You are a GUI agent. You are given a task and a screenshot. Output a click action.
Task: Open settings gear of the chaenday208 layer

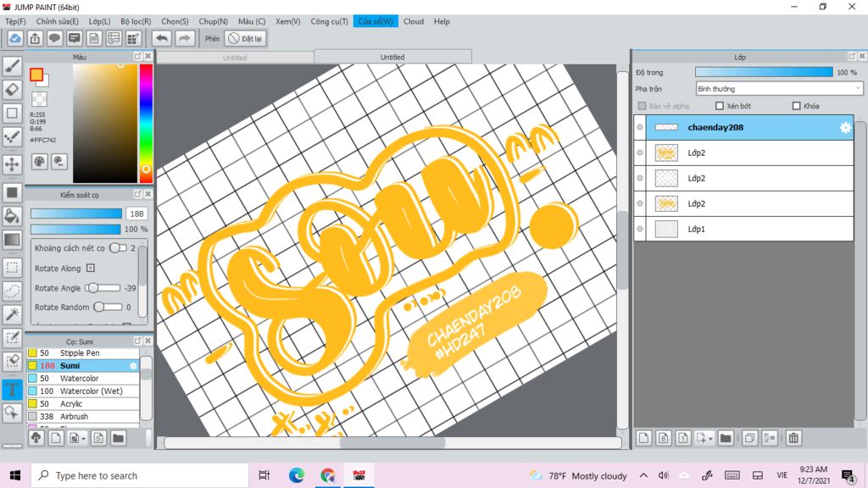(845, 128)
